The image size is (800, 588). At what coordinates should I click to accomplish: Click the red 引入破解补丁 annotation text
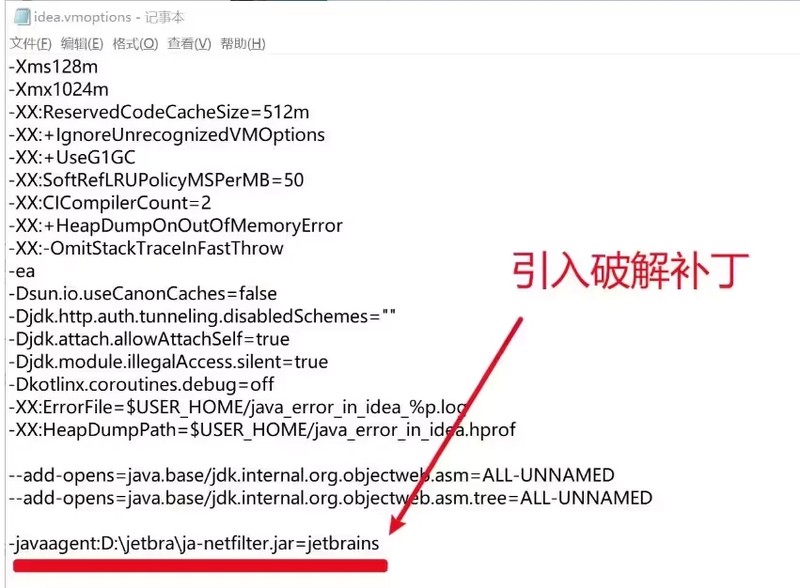(x=631, y=271)
